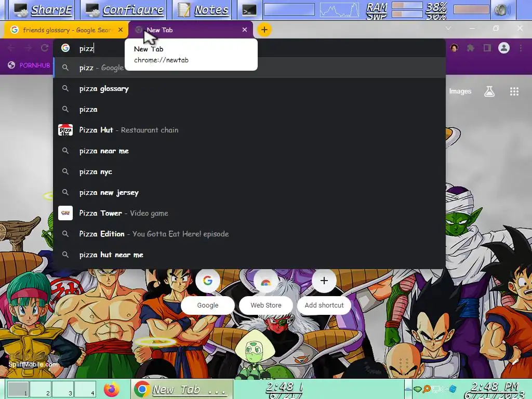The width and height of the screenshot is (532, 399).
Task: Launch the terminal icon in top bar
Action: pos(249,10)
